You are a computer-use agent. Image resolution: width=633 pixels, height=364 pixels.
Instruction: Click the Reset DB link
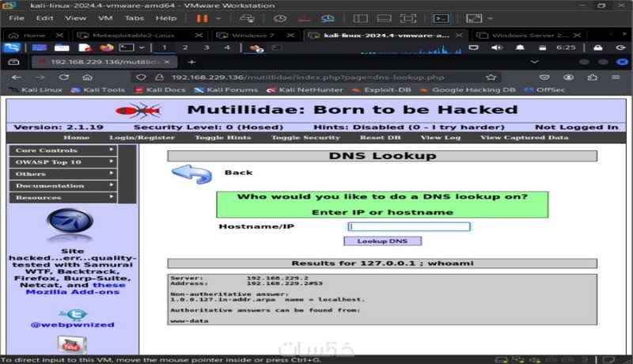coord(381,138)
